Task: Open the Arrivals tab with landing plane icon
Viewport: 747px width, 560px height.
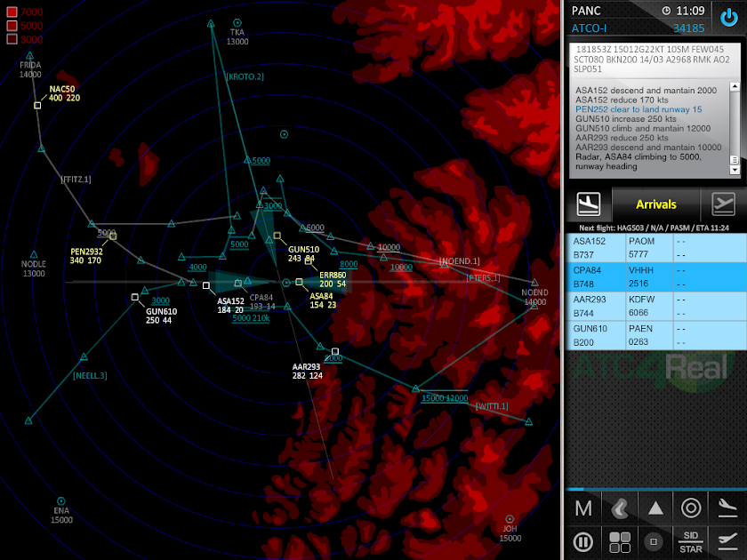Action: [589, 204]
